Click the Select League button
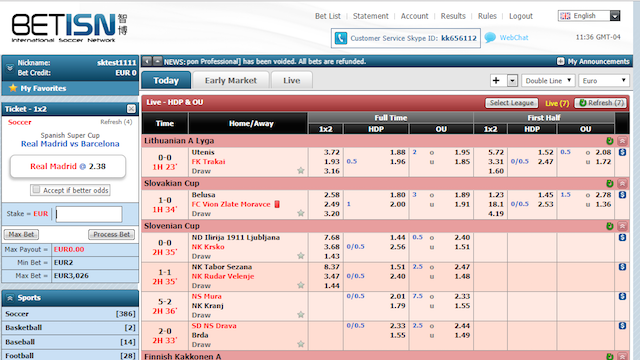Screen dimensions: 640x360 [511, 103]
